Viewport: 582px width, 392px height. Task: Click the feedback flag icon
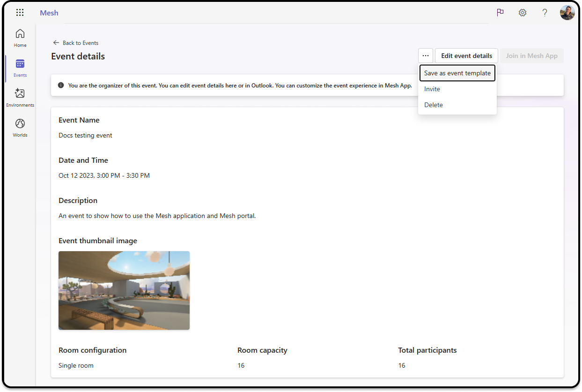coord(500,13)
